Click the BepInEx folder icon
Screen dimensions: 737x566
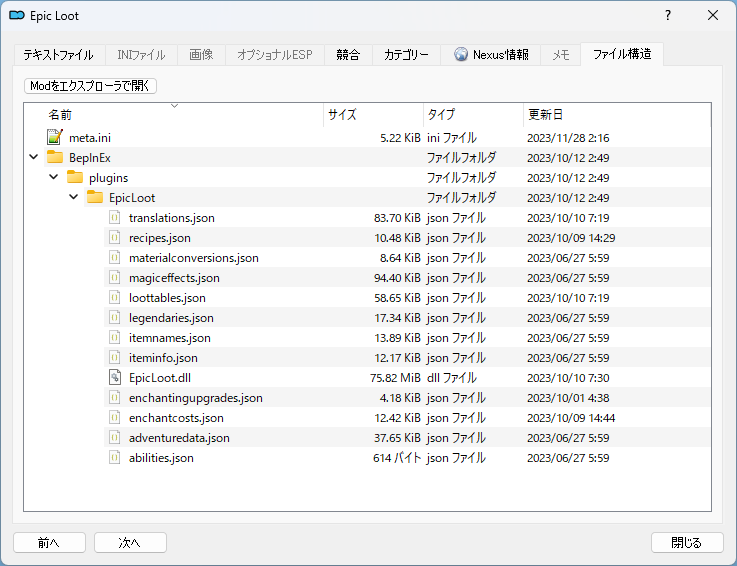55,157
